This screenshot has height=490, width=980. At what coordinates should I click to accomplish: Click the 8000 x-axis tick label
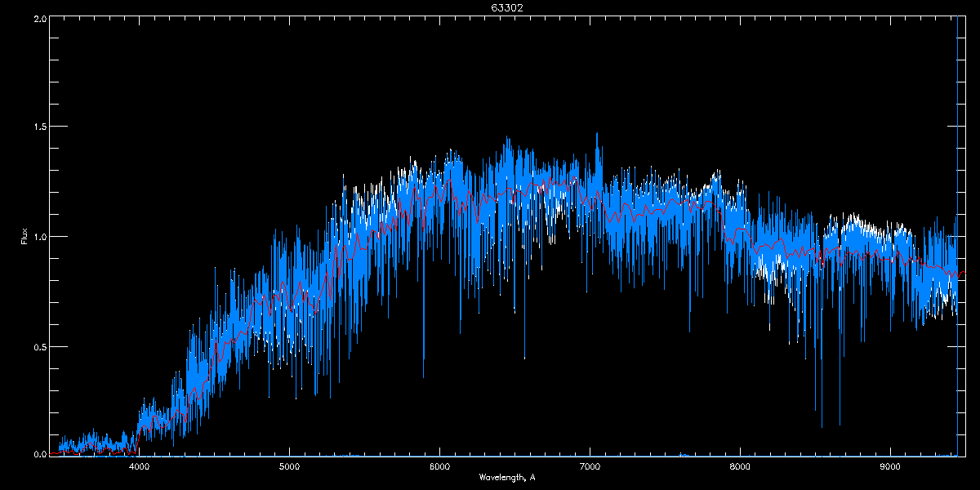tap(740, 467)
